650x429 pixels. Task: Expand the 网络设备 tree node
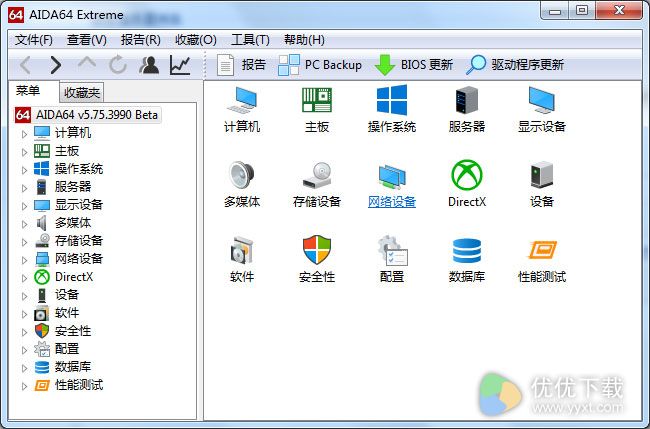coord(24,260)
